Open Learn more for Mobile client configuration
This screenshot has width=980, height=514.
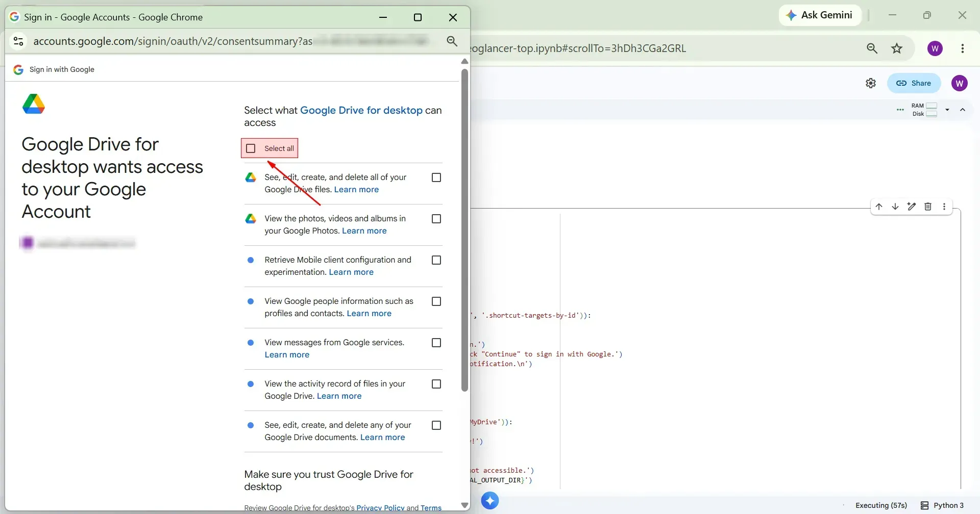(351, 272)
